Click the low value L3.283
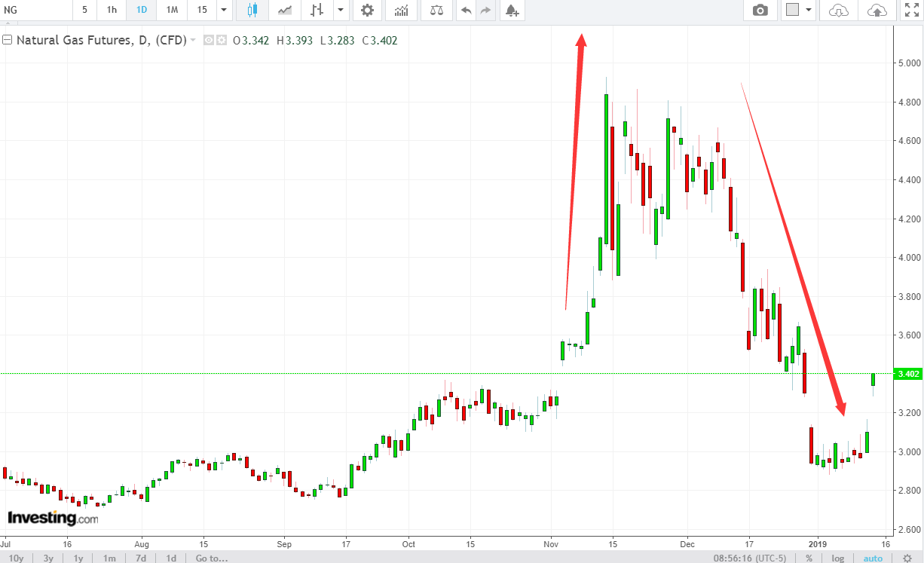Viewport: 924px width, 563px height. point(338,41)
